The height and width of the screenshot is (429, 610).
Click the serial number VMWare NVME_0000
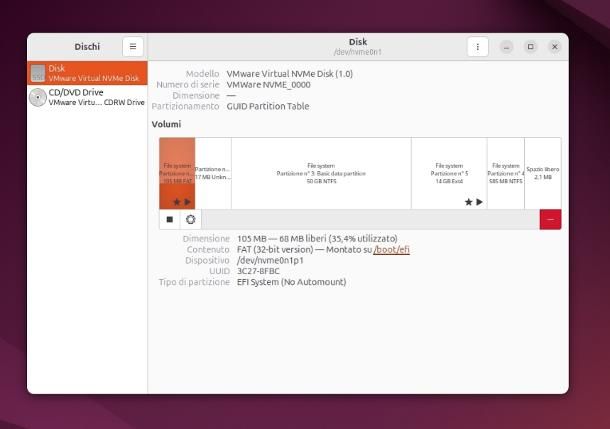pyautogui.click(x=268, y=85)
